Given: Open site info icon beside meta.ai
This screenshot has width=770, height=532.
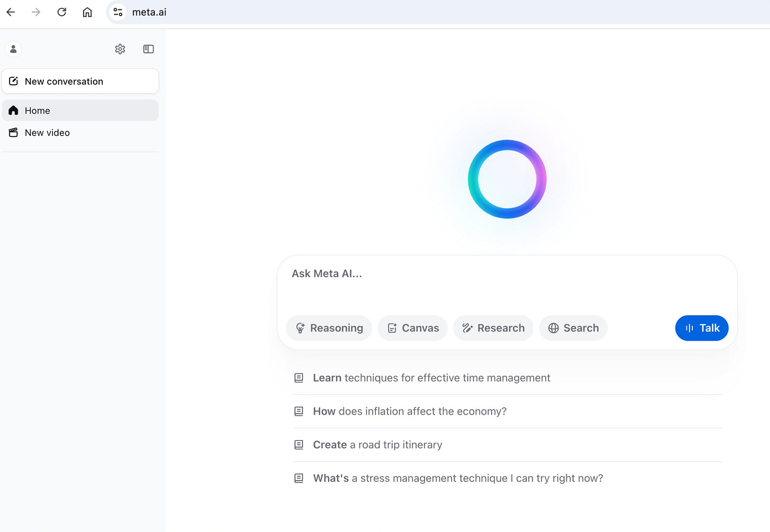Looking at the screenshot, I should [x=118, y=12].
